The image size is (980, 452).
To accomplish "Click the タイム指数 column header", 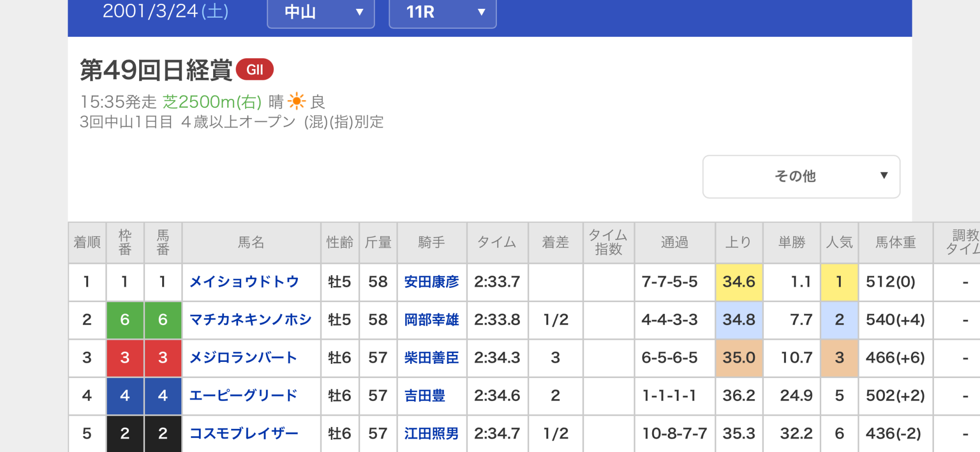I will (x=608, y=242).
